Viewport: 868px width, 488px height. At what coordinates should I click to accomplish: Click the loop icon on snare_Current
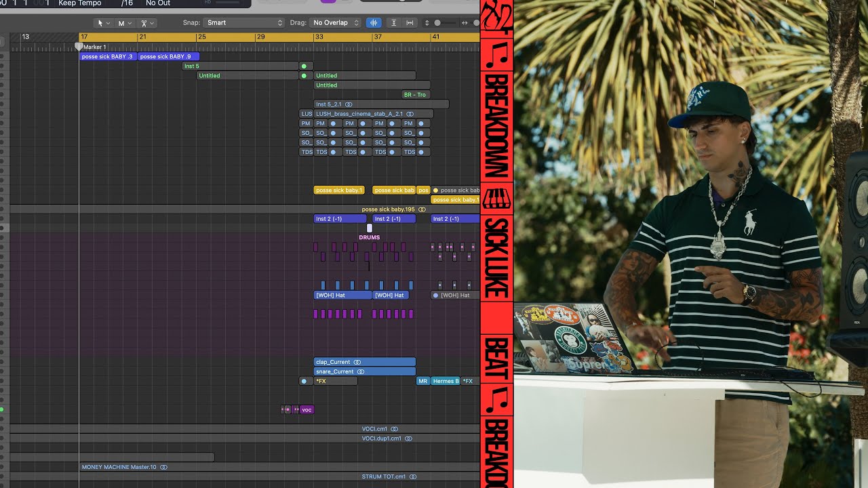coord(360,371)
